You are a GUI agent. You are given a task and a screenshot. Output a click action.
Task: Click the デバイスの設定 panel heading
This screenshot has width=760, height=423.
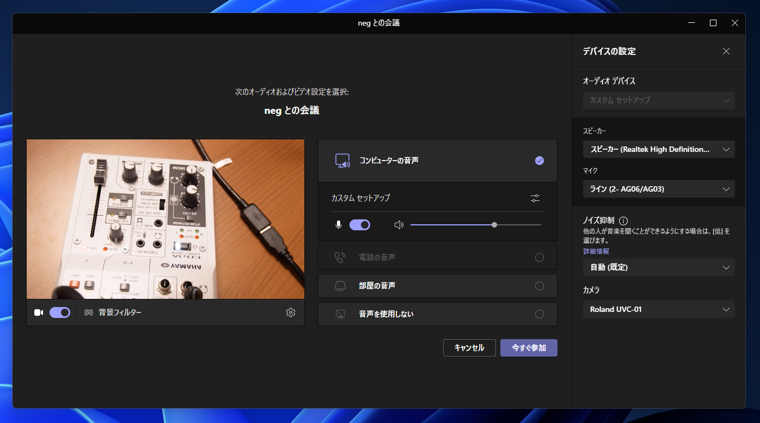[609, 51]
